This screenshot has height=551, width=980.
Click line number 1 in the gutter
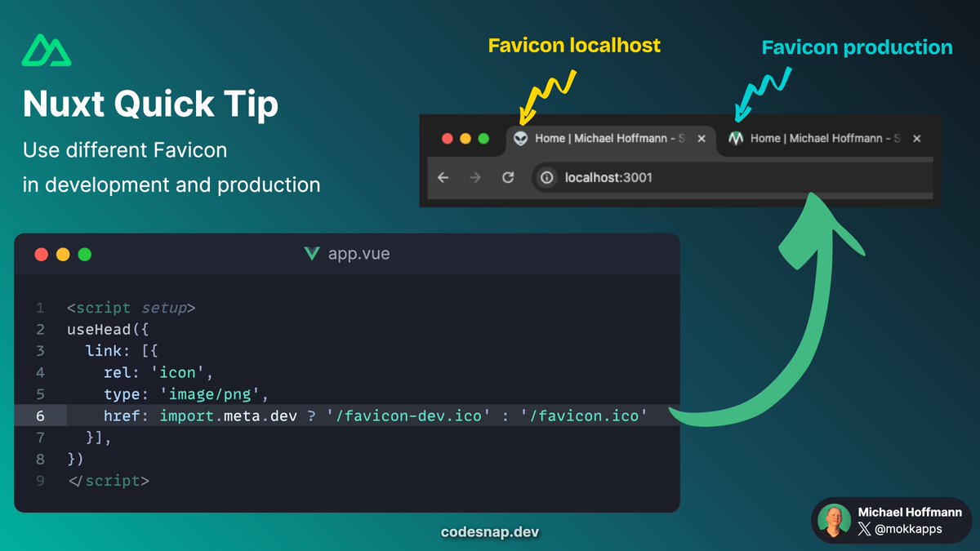pyautogui.click(x=39, y=309)
